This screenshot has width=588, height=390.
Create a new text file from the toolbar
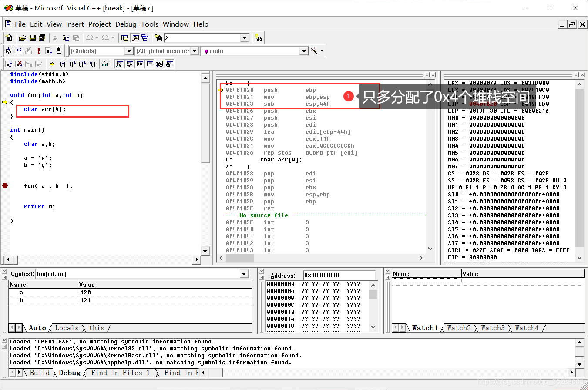9,38
